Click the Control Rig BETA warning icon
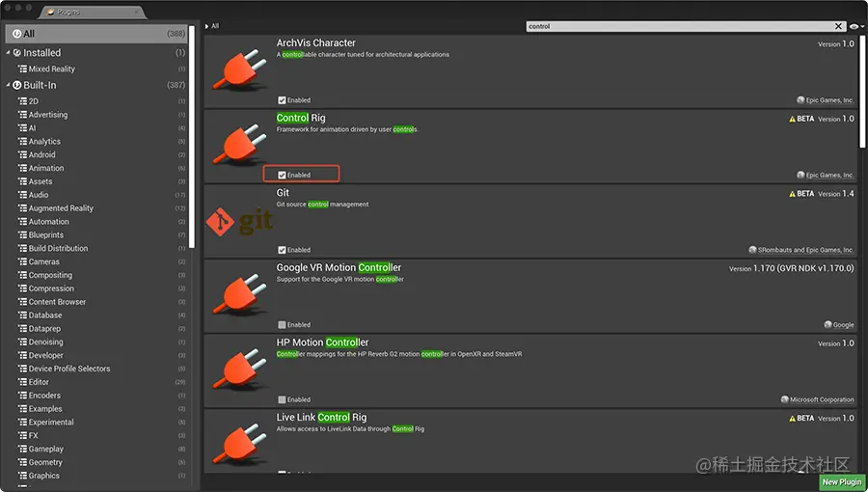 (x=792, y=119)
